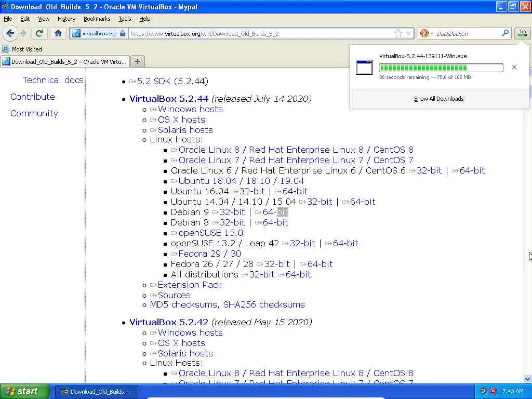
Task: Open 5.2.42 Solaris hosts link
Action: point(185,353)
